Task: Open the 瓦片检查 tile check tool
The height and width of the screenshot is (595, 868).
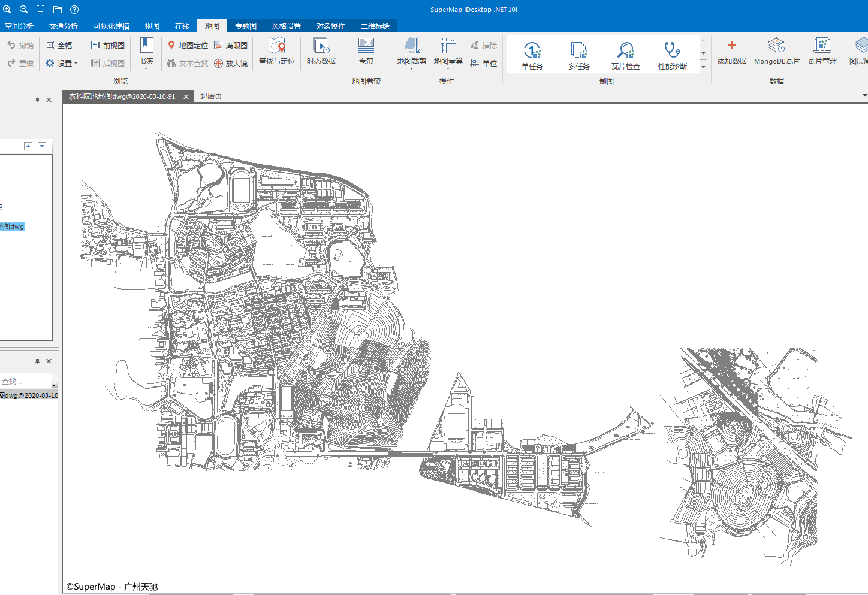Action: coord(625,55)
